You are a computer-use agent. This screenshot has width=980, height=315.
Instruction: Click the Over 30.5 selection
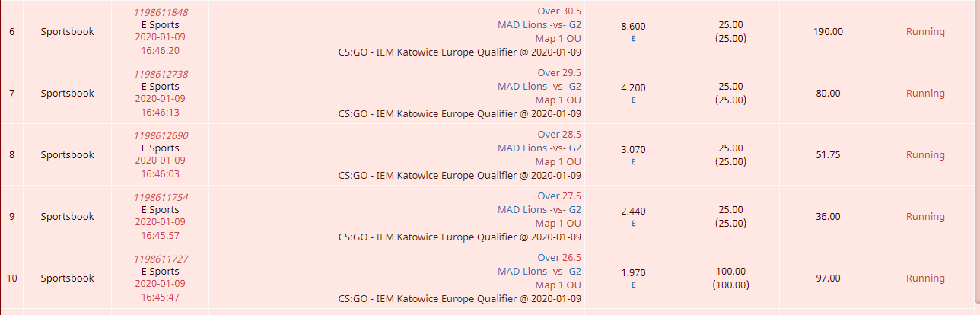click(559, 11)
